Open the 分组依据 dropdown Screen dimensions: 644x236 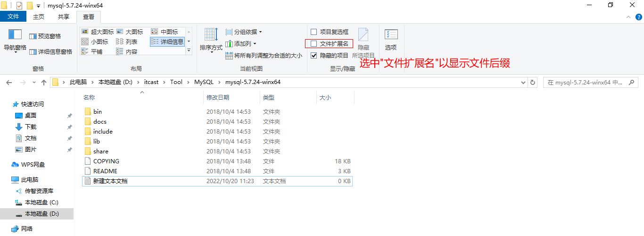244,32
